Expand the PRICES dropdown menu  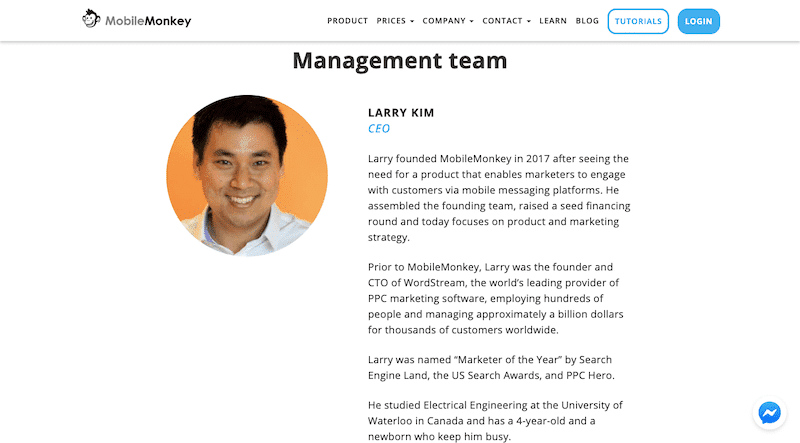[x=395, y=21]
